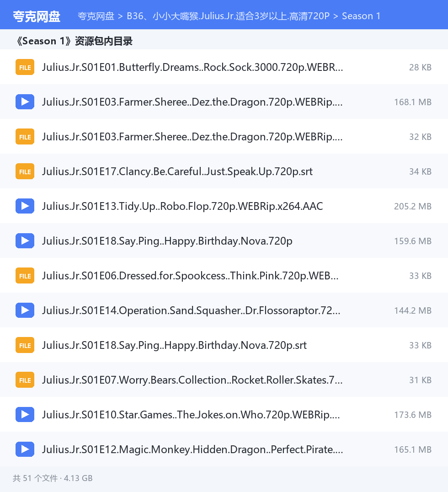Click the FILE icon for S01E18 Say Ping srt
The image size is (448, 492).
(x=25, y=345)
